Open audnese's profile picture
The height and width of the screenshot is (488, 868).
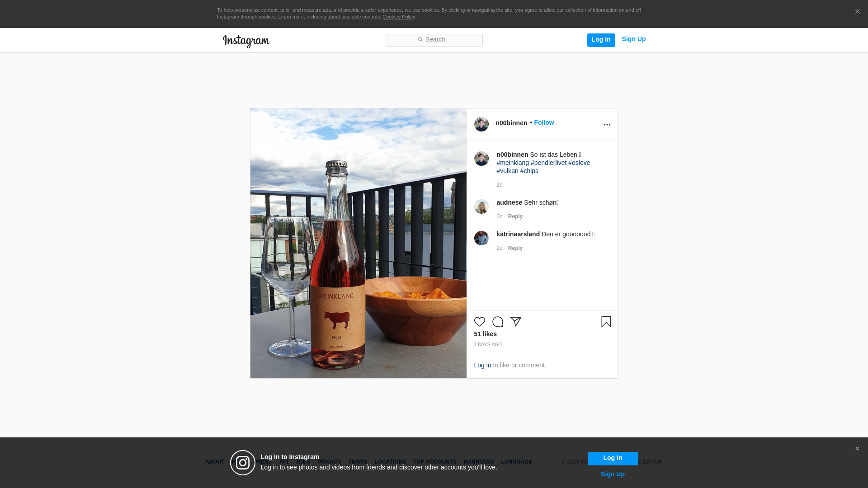pos(481,206)
